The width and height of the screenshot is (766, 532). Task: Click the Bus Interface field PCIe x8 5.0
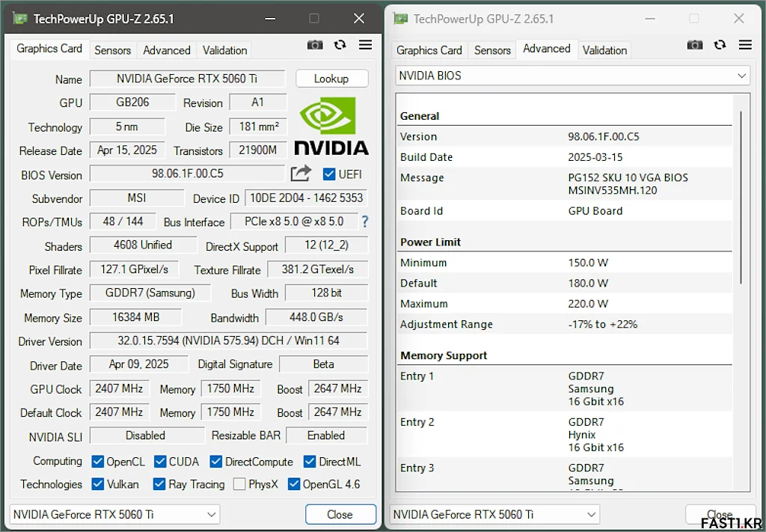pyautogui.click(x=294, y=221)
